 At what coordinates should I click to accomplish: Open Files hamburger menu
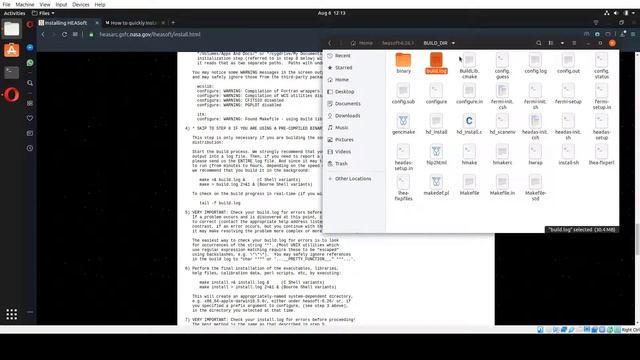574,43
